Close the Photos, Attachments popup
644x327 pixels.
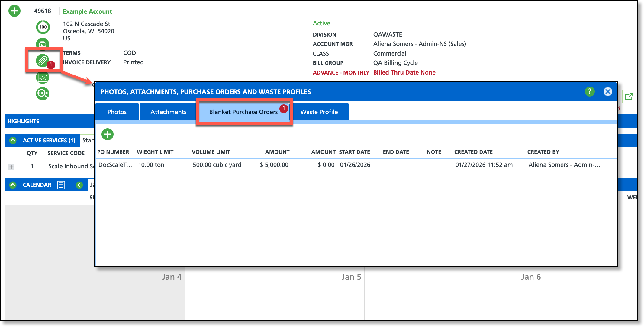[x=608, y=91]
